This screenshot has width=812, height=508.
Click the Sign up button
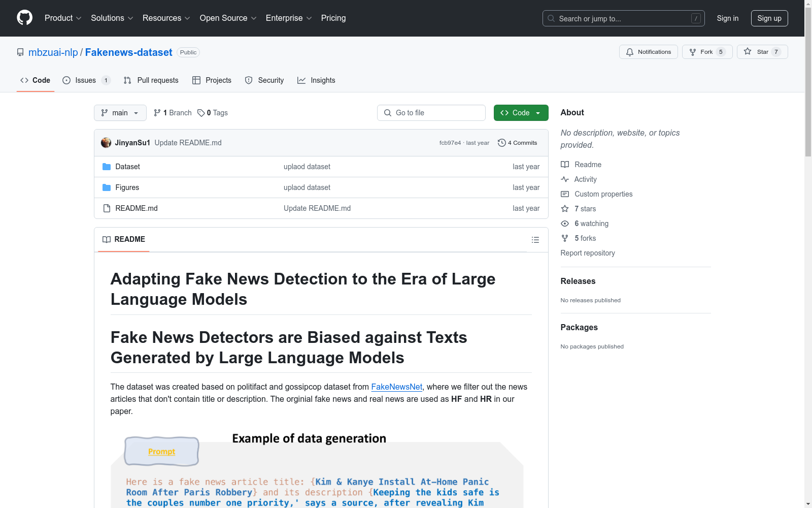click(769, 18)
